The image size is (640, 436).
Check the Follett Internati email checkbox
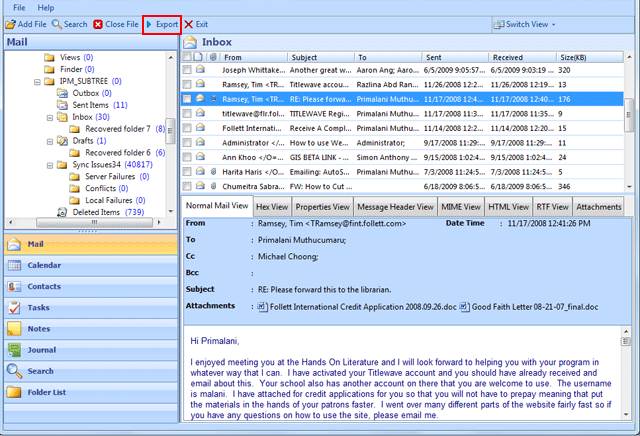pos(187,128)
